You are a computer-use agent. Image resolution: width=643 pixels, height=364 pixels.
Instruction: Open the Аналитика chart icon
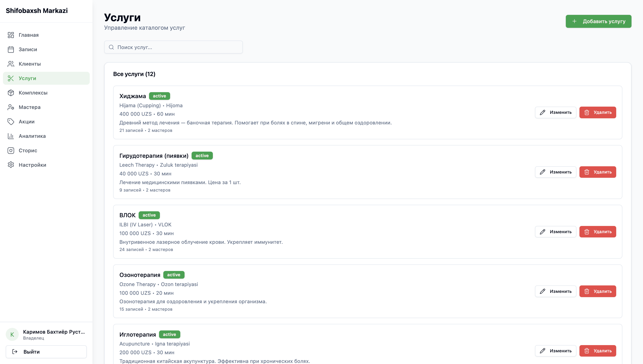(x=11, y=136)
